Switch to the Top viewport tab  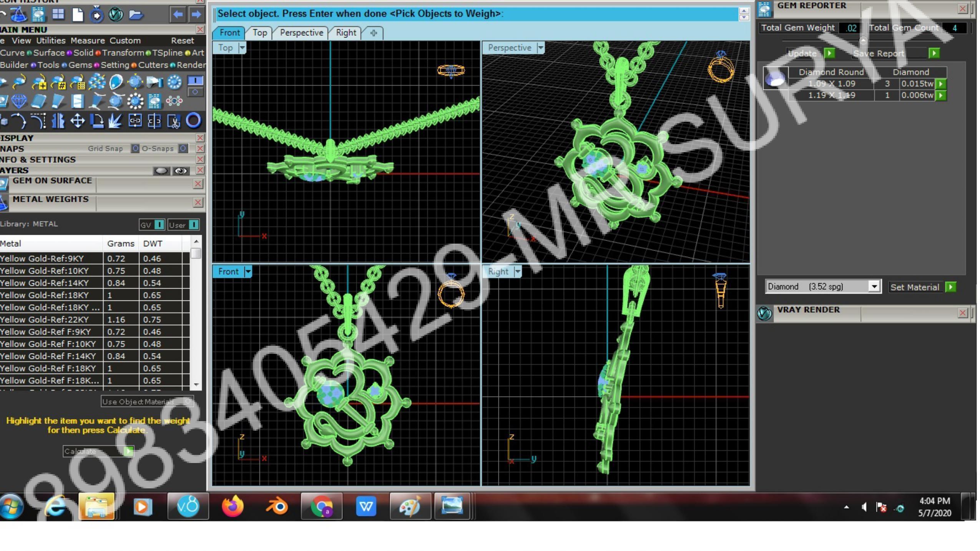(x=259, y=33)
